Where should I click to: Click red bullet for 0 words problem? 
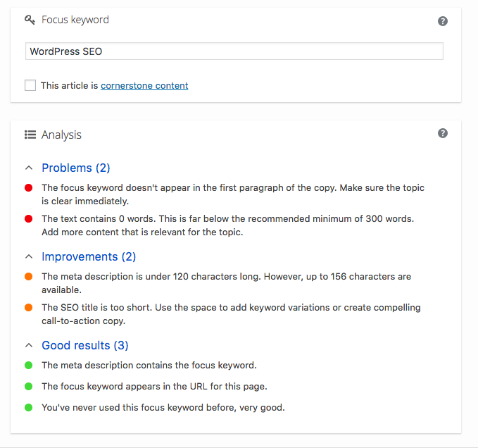tap(29, 219)
